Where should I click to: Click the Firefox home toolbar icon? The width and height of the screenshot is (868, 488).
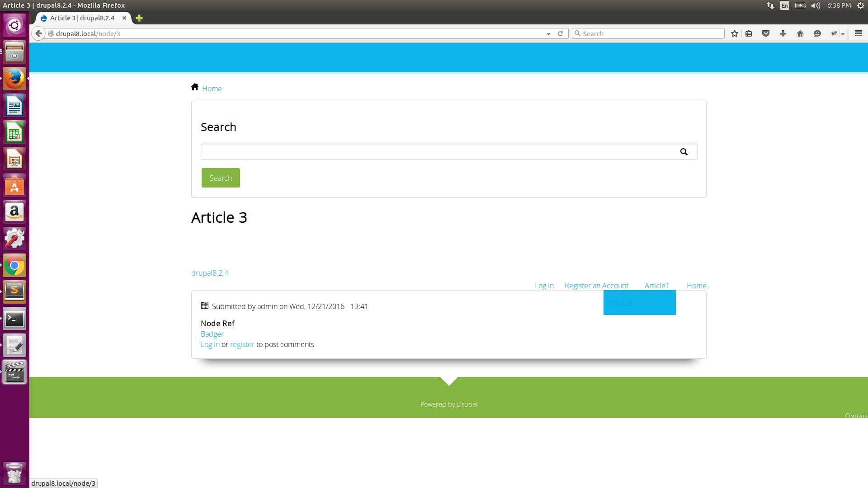tap(800, 33)
